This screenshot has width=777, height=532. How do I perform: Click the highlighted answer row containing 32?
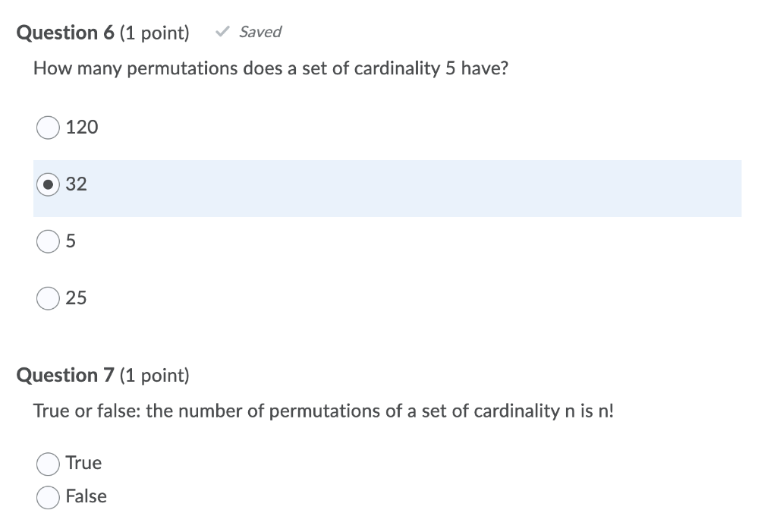379,188
